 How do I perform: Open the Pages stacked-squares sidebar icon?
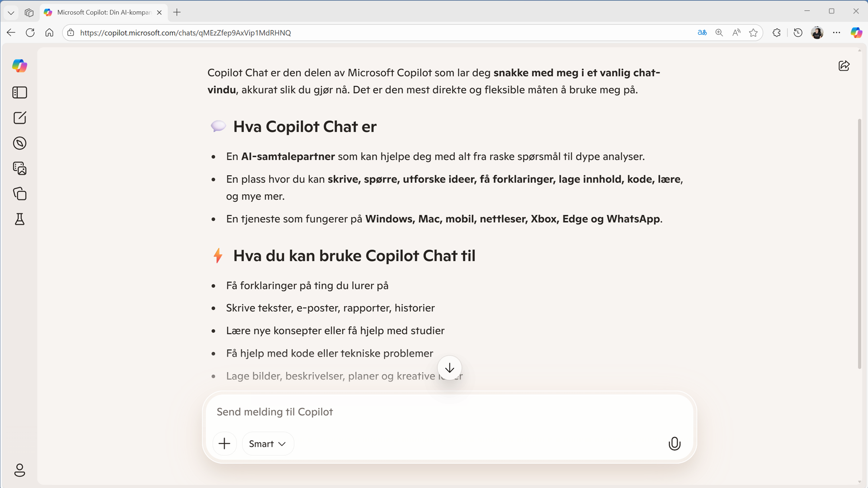point(20,194)
